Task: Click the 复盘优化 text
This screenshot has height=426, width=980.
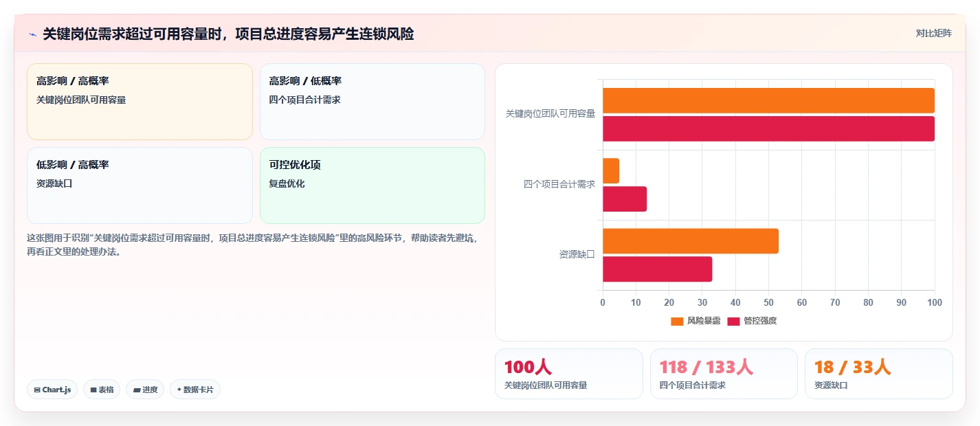Action: coord(287,183)
